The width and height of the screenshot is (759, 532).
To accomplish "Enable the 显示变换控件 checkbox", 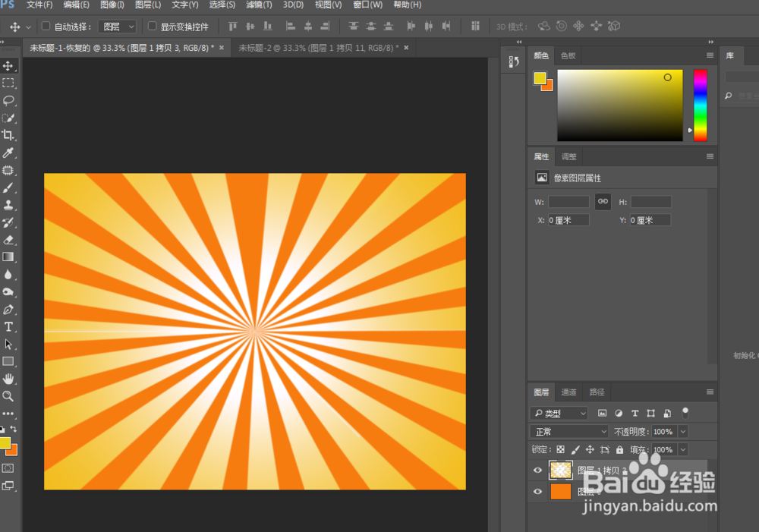I will pyautogui.click(x=152, y=26).
